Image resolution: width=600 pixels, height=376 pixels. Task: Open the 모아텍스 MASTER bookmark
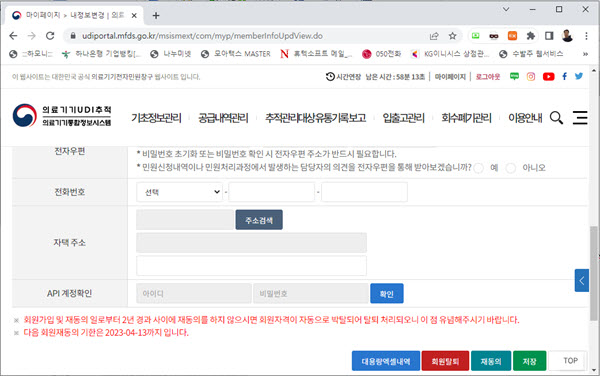(x=236, y=54)
